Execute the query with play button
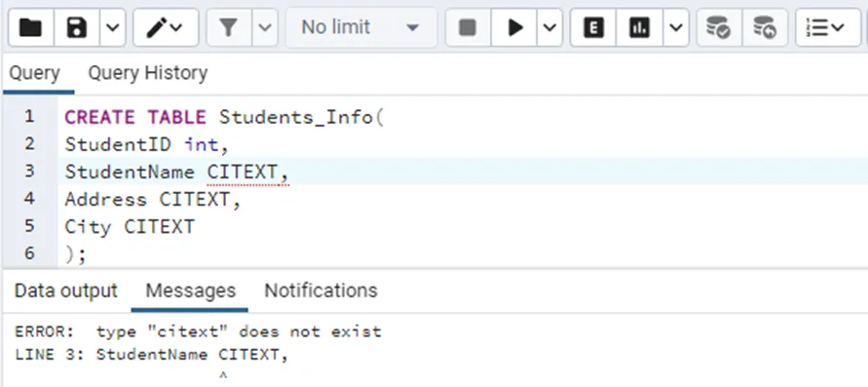 [x=514, y=27]
